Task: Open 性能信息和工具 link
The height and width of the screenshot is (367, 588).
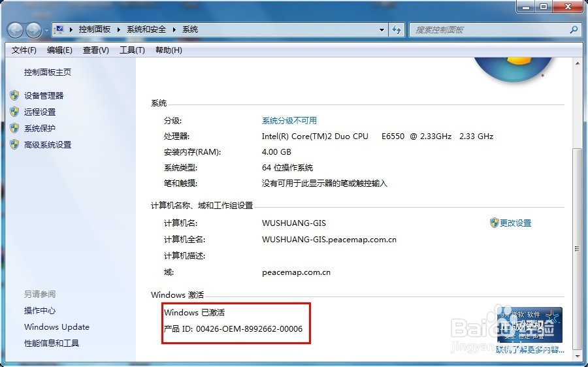Action: pyautogui.click(x=52, y=343)
